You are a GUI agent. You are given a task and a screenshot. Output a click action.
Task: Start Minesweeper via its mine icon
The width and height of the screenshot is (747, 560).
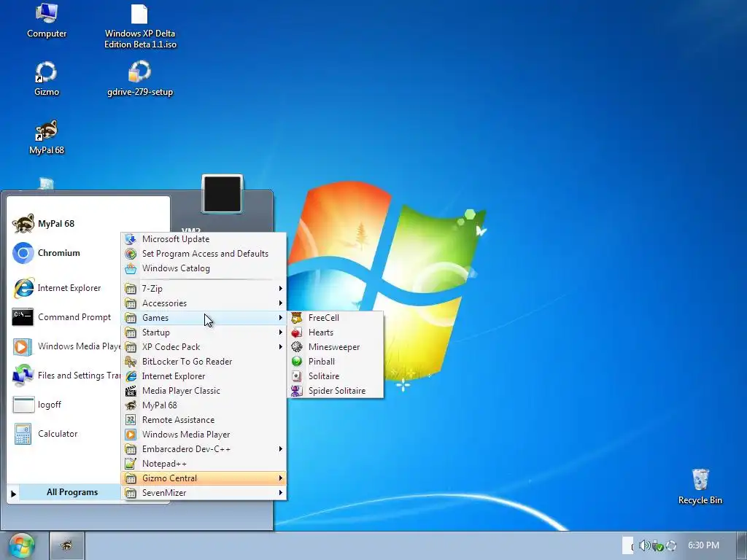tap(297, 346)
